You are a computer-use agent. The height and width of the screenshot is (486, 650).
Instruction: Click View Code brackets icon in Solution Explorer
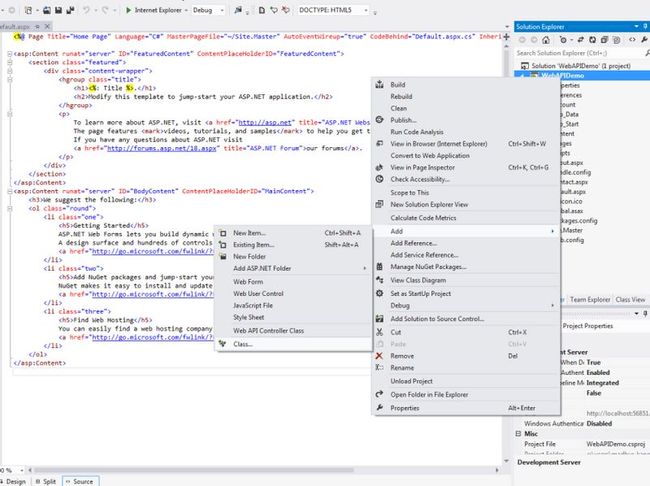[x=632, y=40]
